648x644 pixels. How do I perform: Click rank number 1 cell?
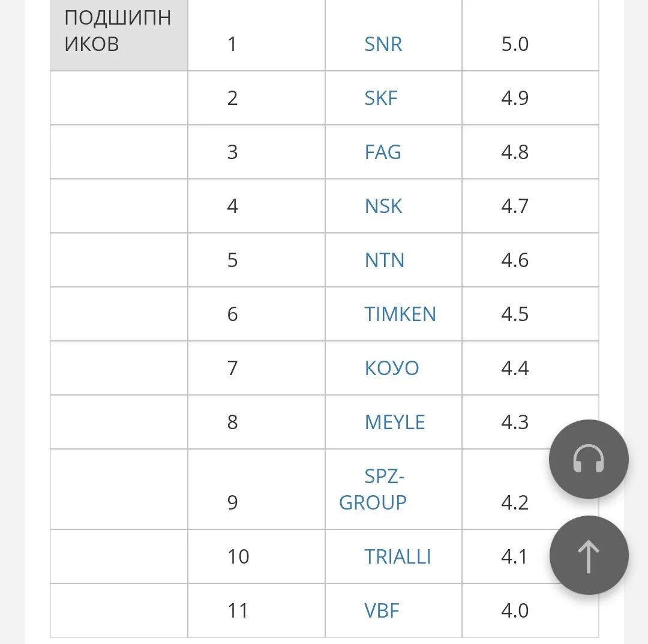click(x=257, y=35)
